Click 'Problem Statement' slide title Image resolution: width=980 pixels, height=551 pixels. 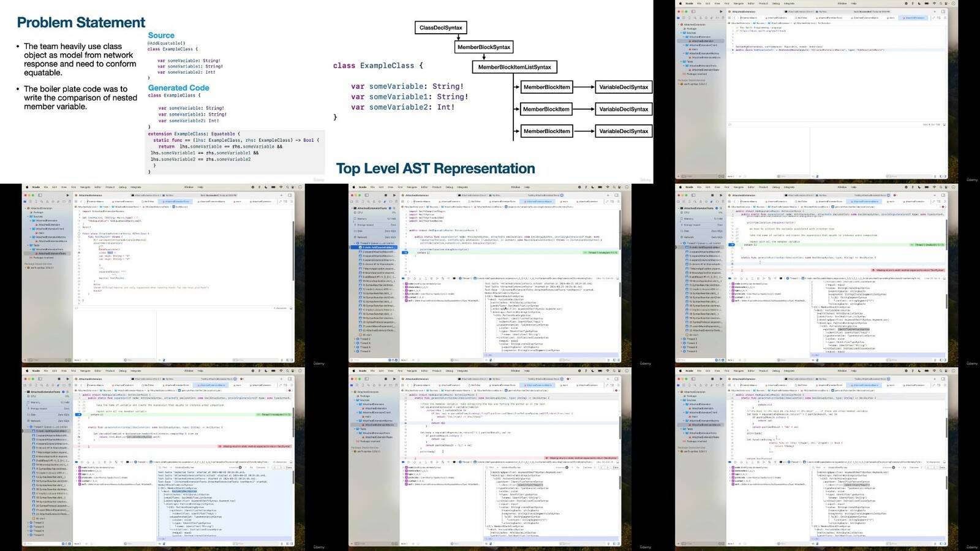coord(81,22)
